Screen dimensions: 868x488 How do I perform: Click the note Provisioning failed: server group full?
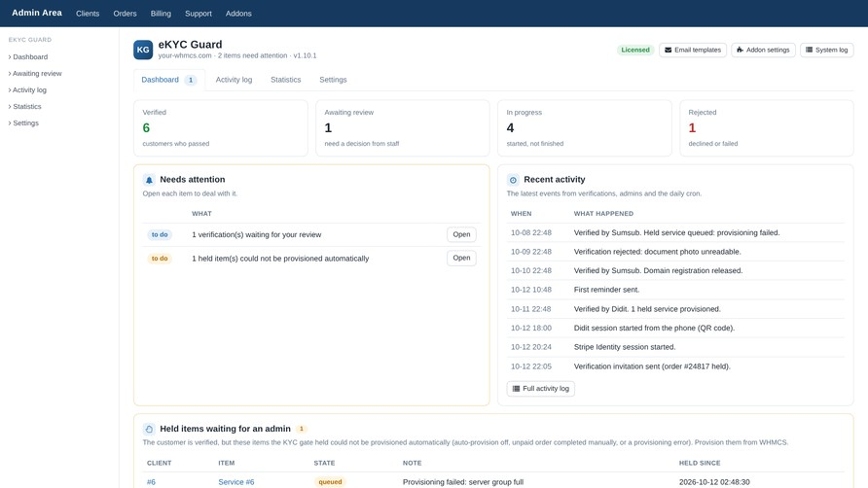[x=463, y=482]
